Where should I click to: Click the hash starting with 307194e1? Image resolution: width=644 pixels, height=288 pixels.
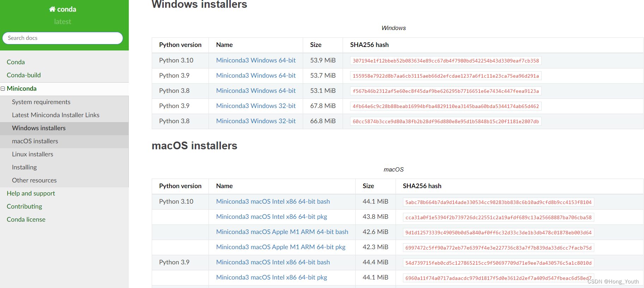click(446, 61)
